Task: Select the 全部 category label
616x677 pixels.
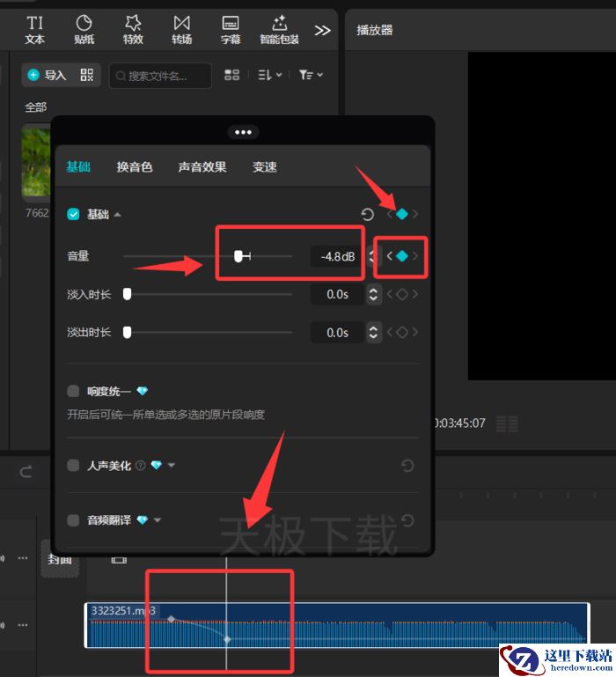Action: [x=35, y=107]
